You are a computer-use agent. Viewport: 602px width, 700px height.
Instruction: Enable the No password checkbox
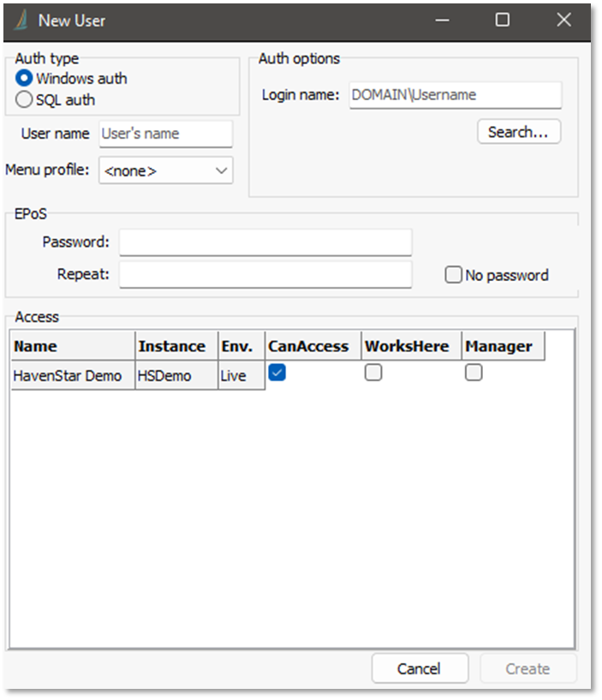point(453,276)
